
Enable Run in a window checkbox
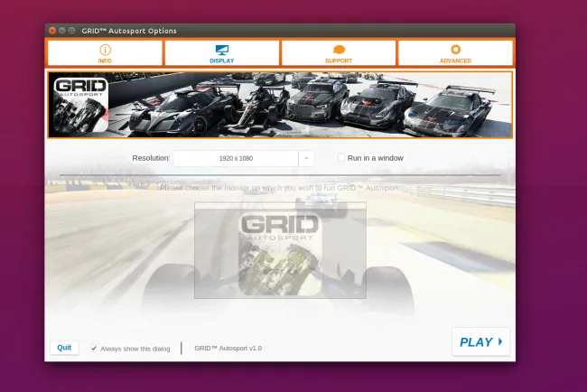[341, 158]
